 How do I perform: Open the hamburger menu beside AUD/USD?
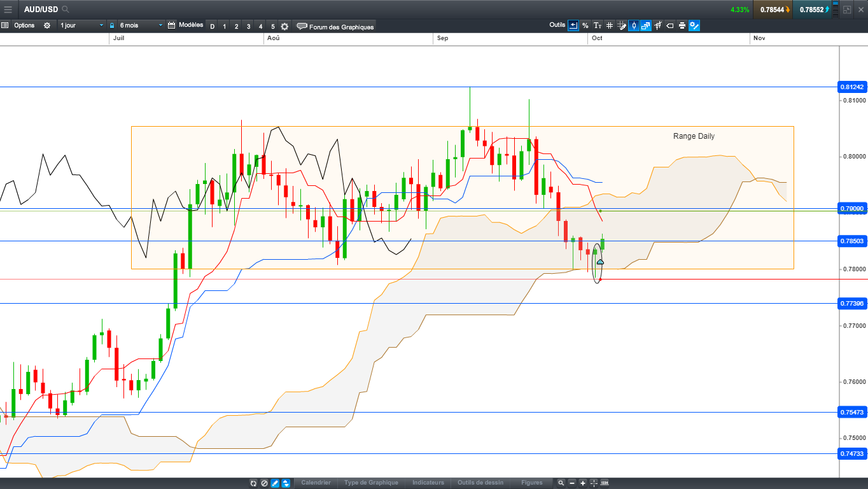(8, 10)
